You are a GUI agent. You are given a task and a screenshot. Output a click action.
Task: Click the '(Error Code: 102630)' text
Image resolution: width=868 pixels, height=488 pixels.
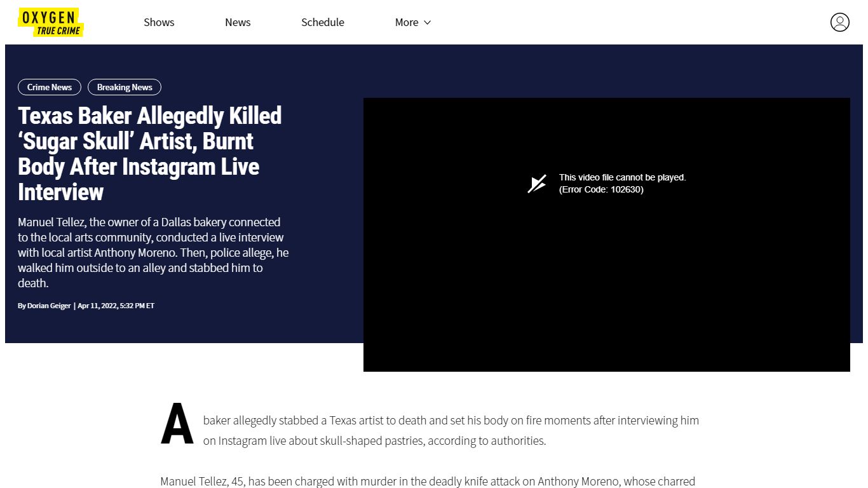601,189
